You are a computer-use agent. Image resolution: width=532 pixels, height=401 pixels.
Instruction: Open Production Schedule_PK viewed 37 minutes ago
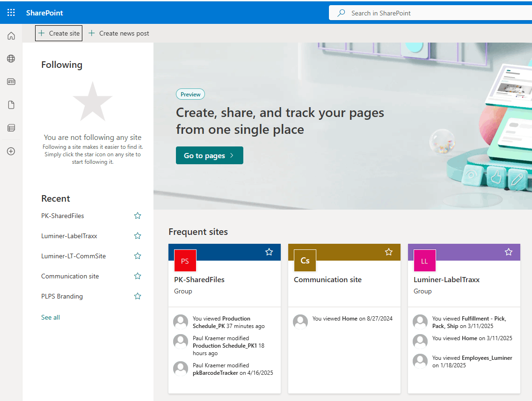click(229, 322)
